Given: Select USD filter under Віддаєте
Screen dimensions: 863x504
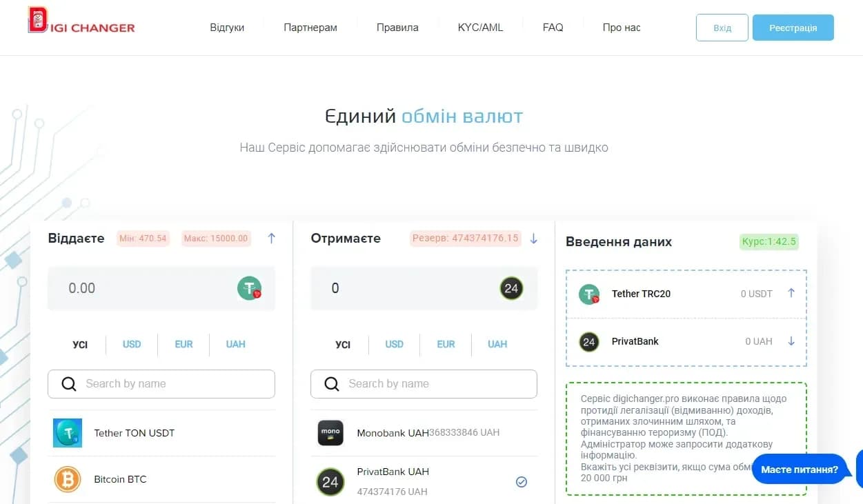Looking at the screenshot, I should pyautogui.click(x=132, y=344).
